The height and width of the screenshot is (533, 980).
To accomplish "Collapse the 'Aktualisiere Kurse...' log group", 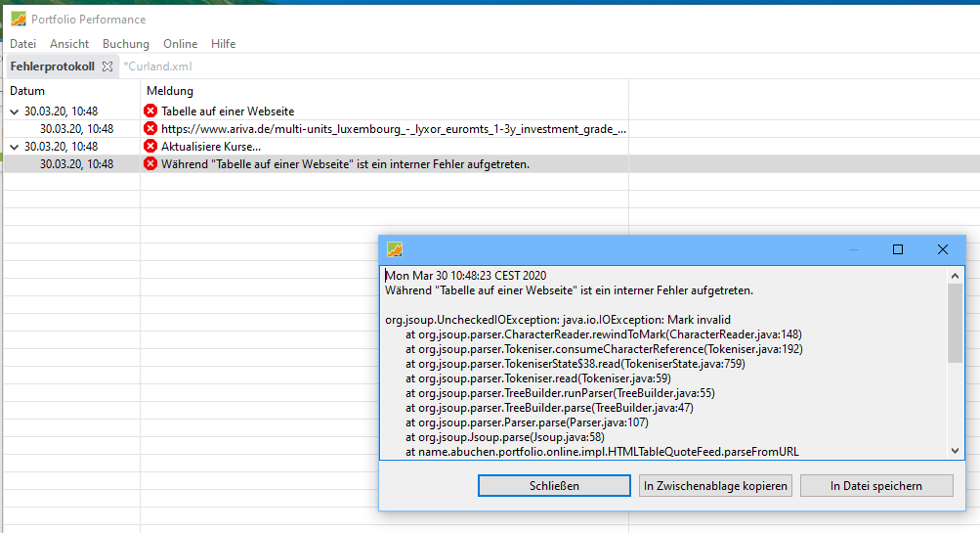I will point(14,147).
